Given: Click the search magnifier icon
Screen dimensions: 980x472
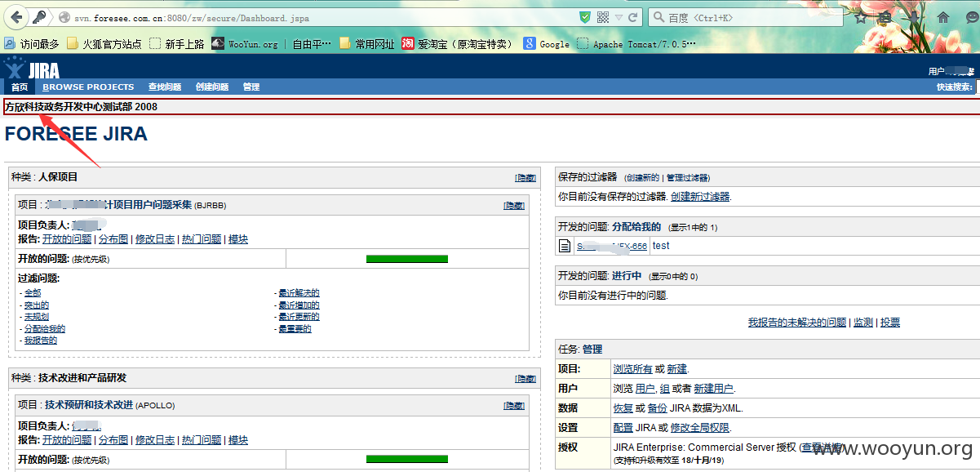Looking at the screenshot, I should coord(658,17).
